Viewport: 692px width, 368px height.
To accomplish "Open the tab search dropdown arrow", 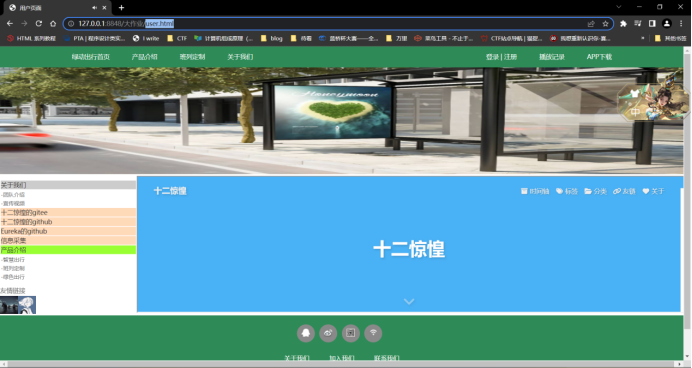I will pos(618,7).
